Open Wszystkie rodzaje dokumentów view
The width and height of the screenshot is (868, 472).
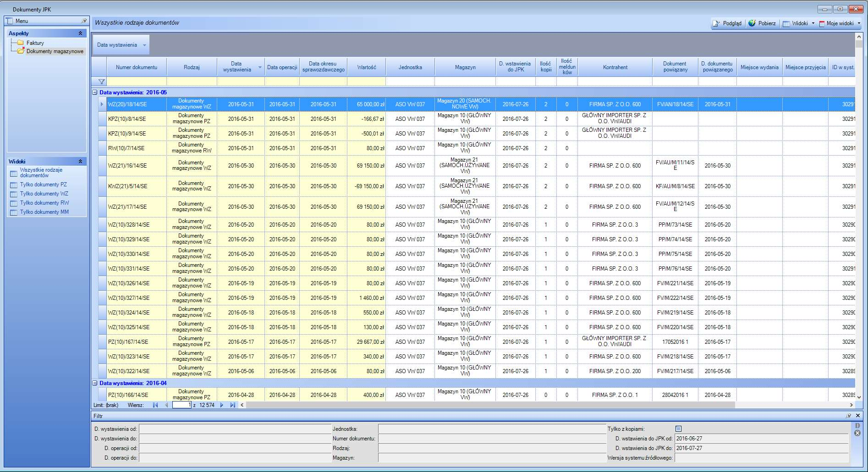tap(41, 173)
